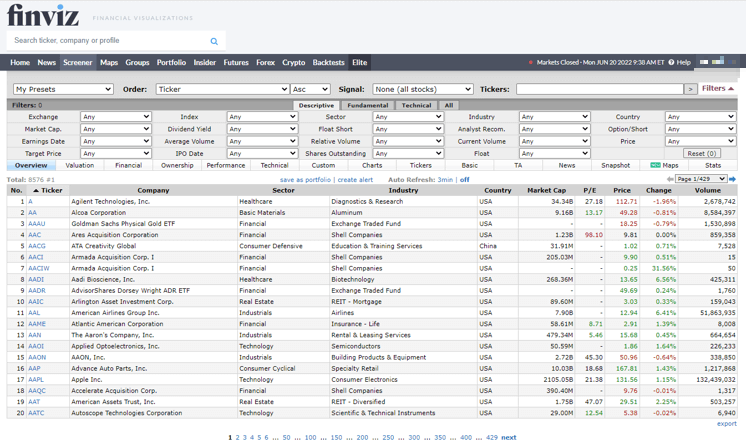
Task: Sort by Volume column header
Action: click(707, 190)
